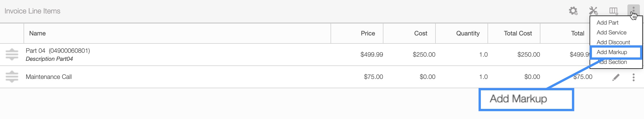
Task: Click the Quantity column header
Action: pyautogui.click(x=468, y=33)
